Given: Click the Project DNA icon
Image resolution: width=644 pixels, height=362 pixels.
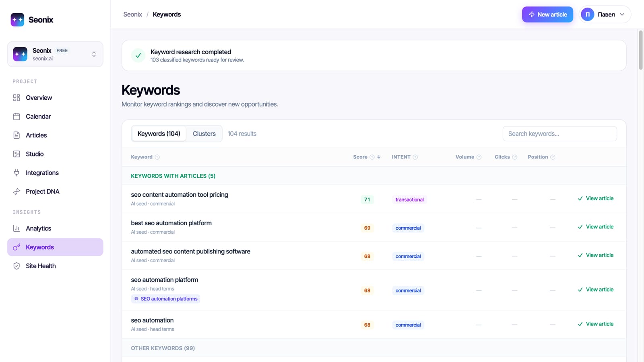Looking at the screenshot, I should tap(17, 191).
